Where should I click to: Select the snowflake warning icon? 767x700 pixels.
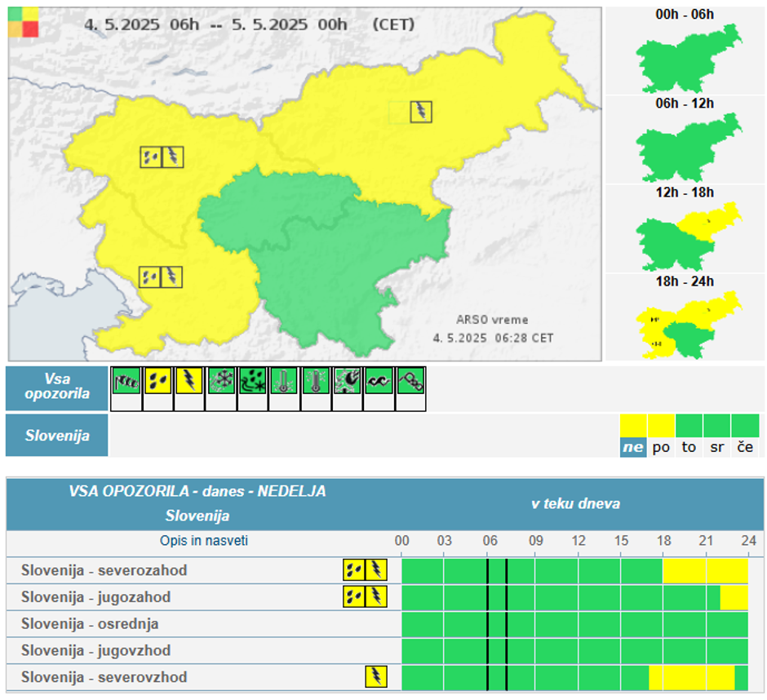tap(221, 381)
